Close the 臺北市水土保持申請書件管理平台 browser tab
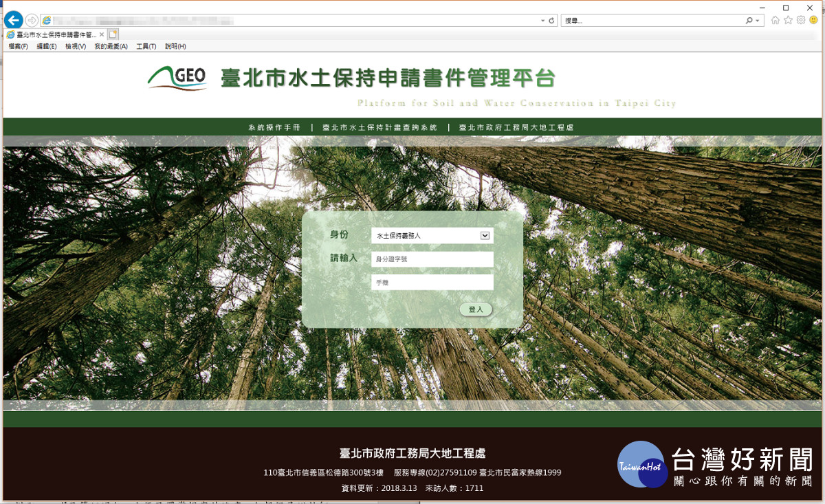 click(x=102, y=34)
